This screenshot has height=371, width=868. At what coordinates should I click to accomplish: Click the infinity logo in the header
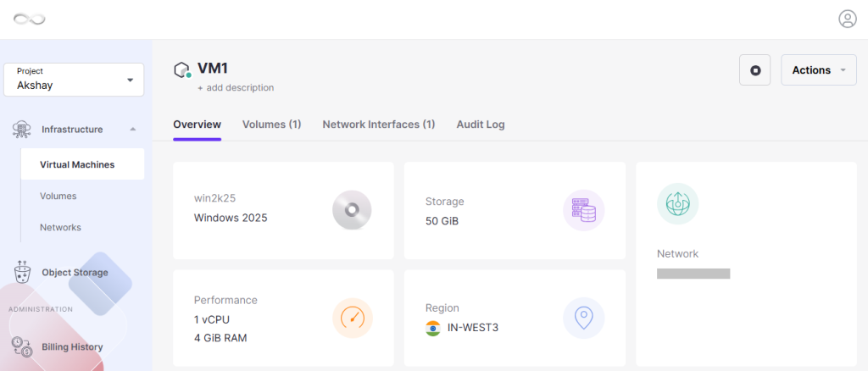[x=30, y=19]
